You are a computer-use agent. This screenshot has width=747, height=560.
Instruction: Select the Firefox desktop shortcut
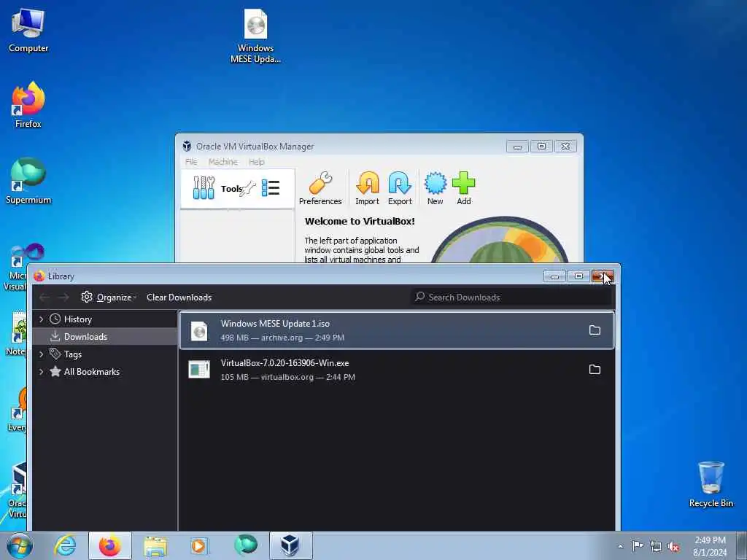[x=28, y=105]
